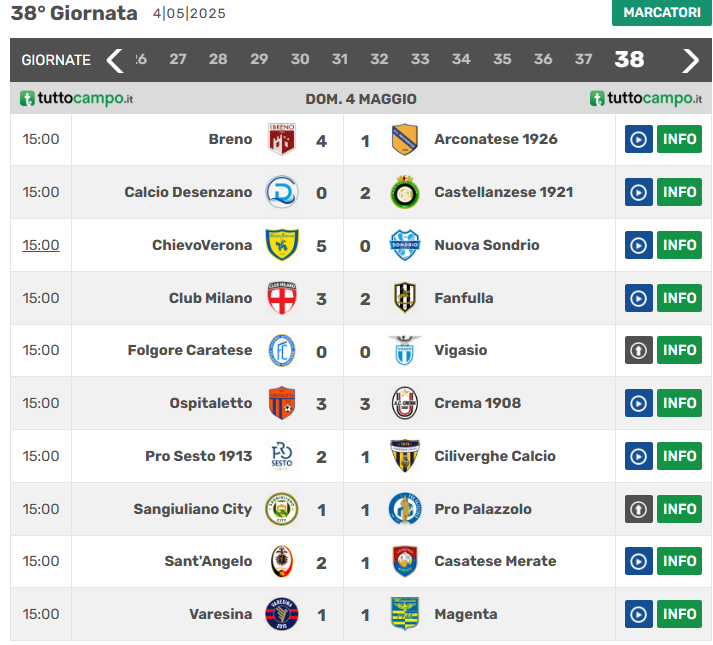Click play icon for Varesina vs Magenta
Image resolution: width=713 pixels, height=645 pixels.
click(x=639, y=614)
